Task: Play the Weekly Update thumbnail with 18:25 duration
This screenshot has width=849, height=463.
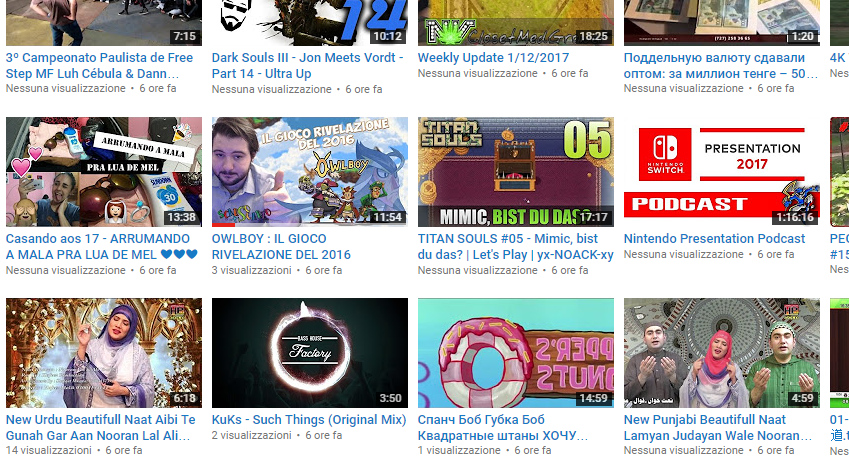Action: coord(515,23)
